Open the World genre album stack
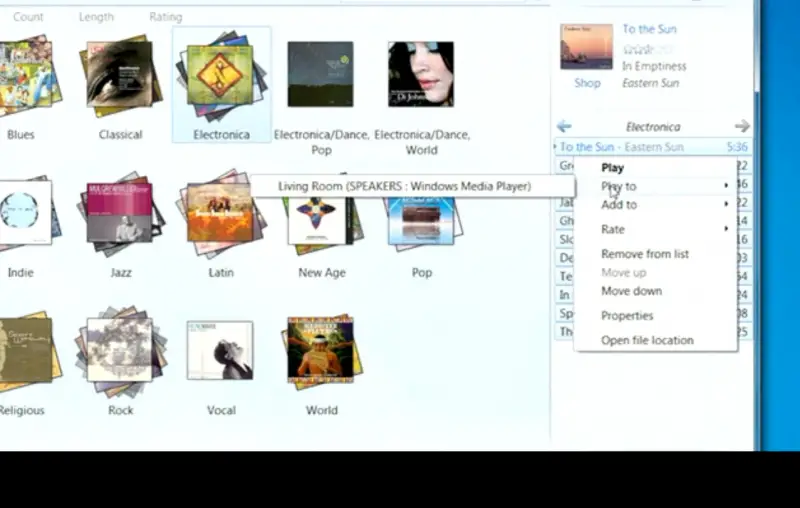Viewport: 800px width, 508px height. click(x=321, y=352)
